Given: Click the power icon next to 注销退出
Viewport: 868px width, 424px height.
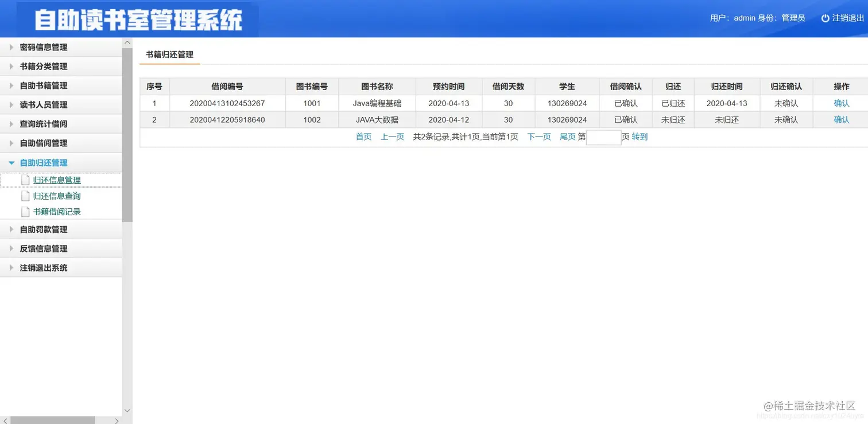Looking at the screenshot, I should click(x=824, y=18).
